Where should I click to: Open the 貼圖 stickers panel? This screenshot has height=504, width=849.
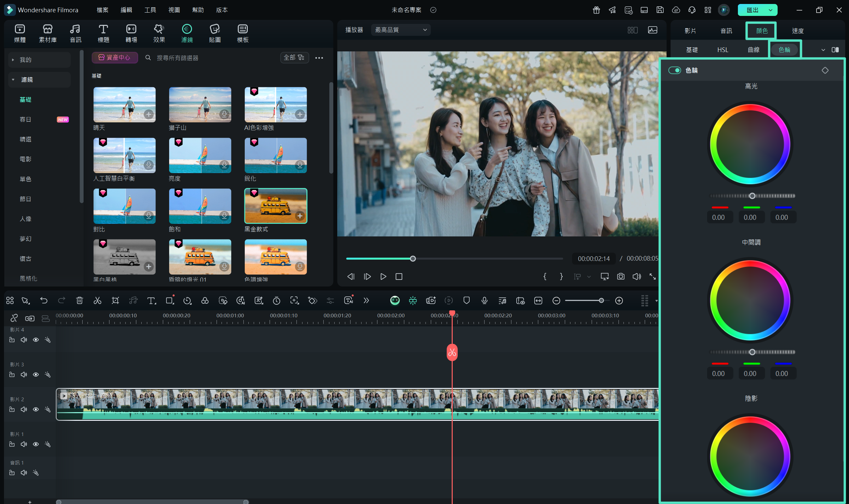click(x=215, y=33)
